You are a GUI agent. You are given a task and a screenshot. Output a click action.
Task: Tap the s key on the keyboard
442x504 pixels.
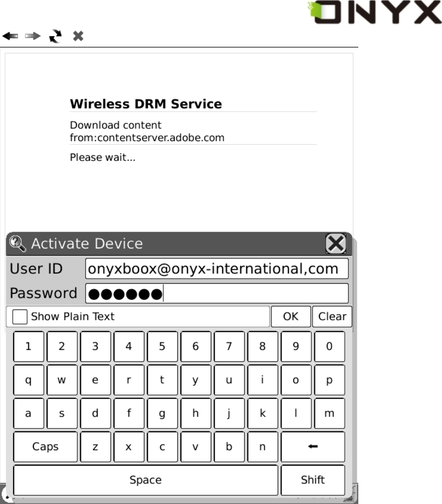[x=62, y=414]
